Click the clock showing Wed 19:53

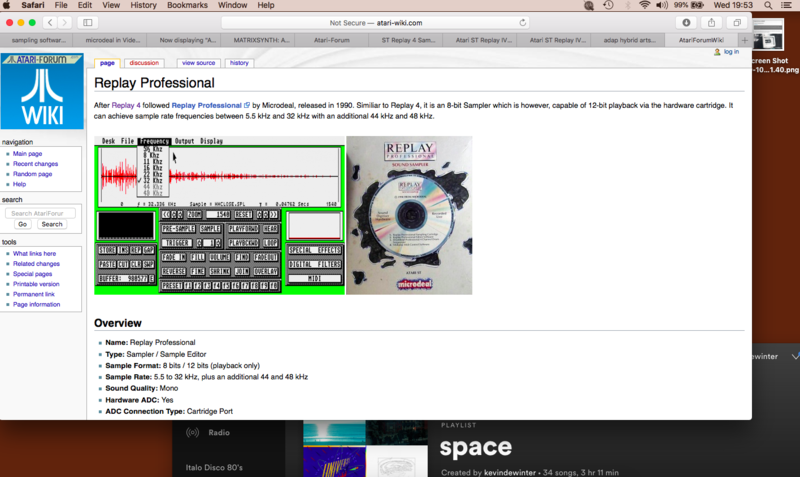pos(733,5)
